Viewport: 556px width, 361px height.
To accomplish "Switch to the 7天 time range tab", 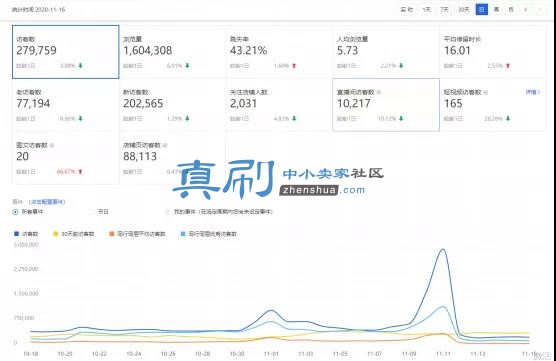I will (x=444, y=10).
